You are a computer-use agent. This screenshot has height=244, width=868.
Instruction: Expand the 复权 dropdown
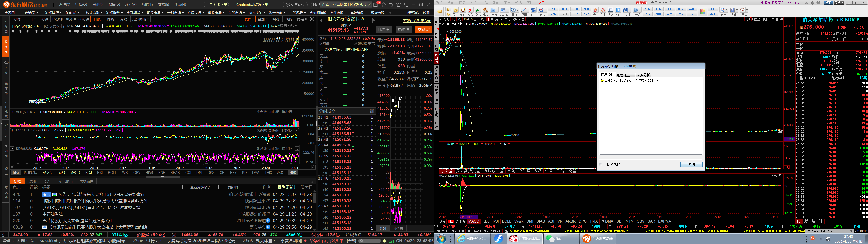(249, 19)
